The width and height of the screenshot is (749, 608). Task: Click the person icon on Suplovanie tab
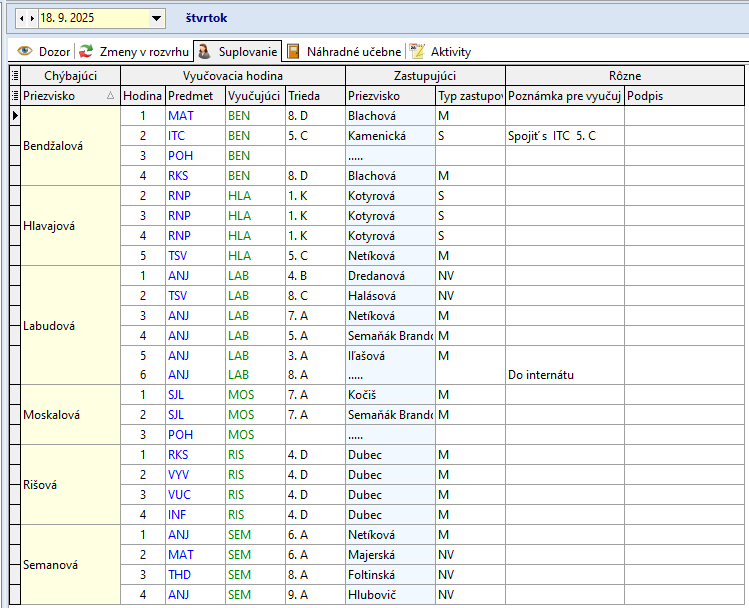tap(203, 51)
